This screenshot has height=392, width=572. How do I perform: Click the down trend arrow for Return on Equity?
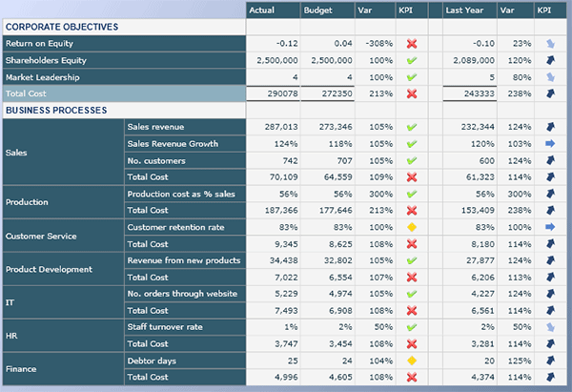pyautogui.click(x=550, y=44)
